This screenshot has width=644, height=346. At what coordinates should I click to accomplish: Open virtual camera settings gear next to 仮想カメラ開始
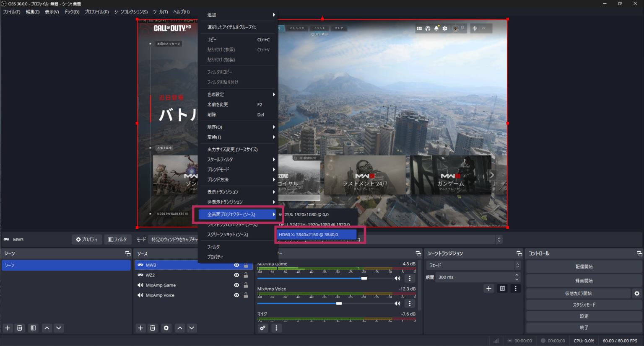tap(637, 293)
